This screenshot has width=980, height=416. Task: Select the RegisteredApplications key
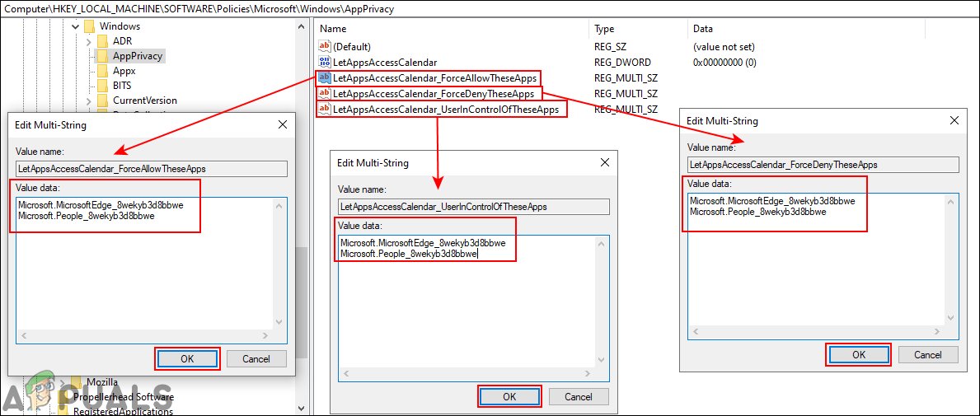click(123, 411)
